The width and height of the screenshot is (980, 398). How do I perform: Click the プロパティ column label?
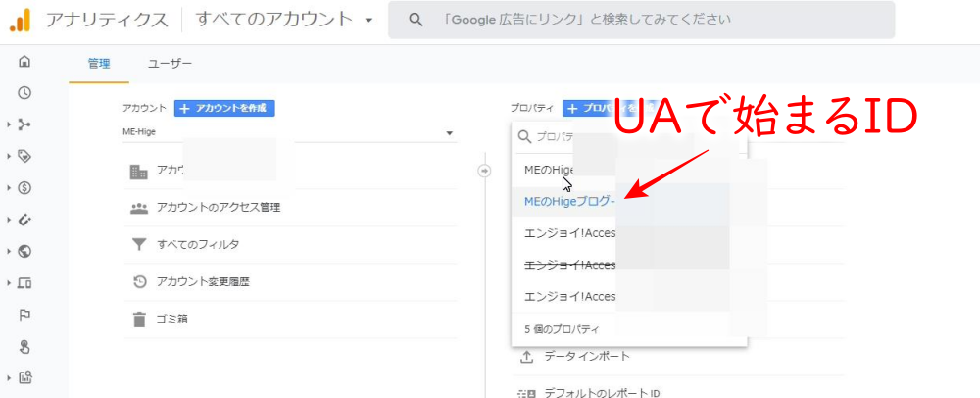coord(532,108)
